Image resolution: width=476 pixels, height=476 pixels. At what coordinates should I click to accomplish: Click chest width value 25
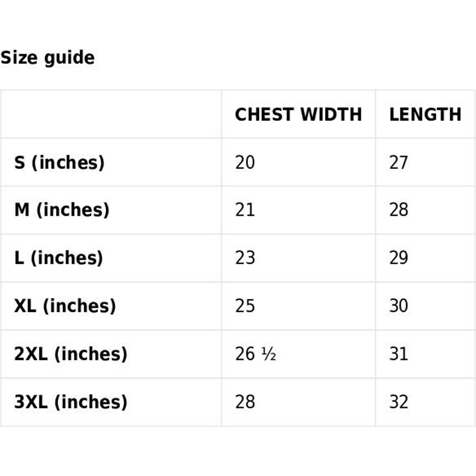click(245, 306)
